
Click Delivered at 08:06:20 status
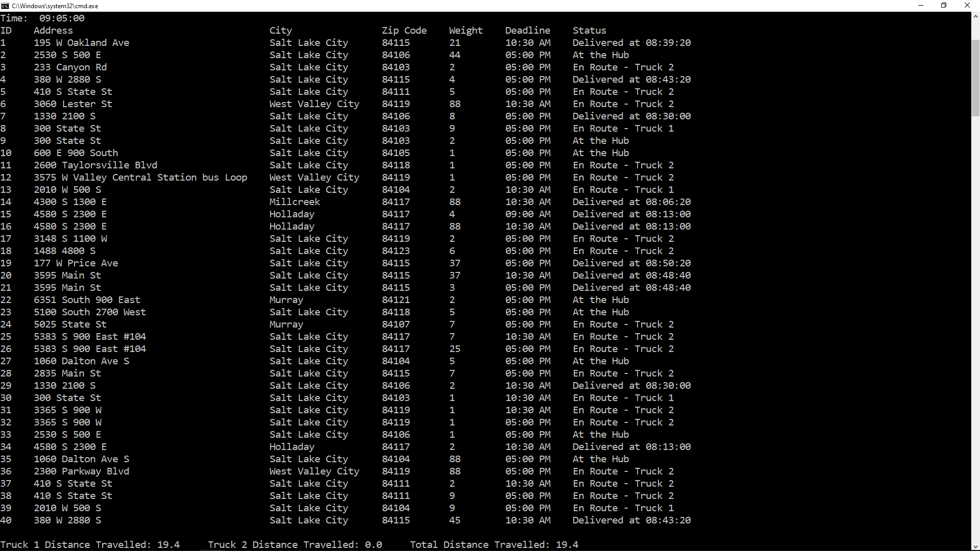click(631, 202)
